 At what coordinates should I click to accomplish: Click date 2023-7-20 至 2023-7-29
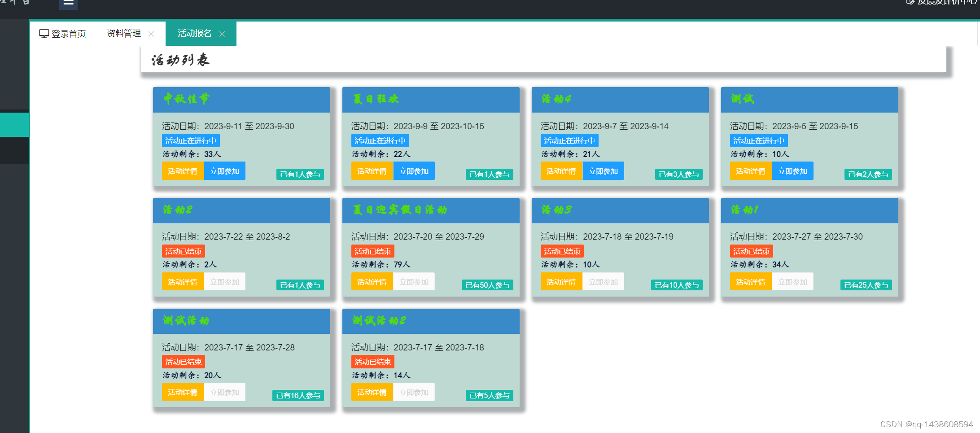tap(439, 236)
